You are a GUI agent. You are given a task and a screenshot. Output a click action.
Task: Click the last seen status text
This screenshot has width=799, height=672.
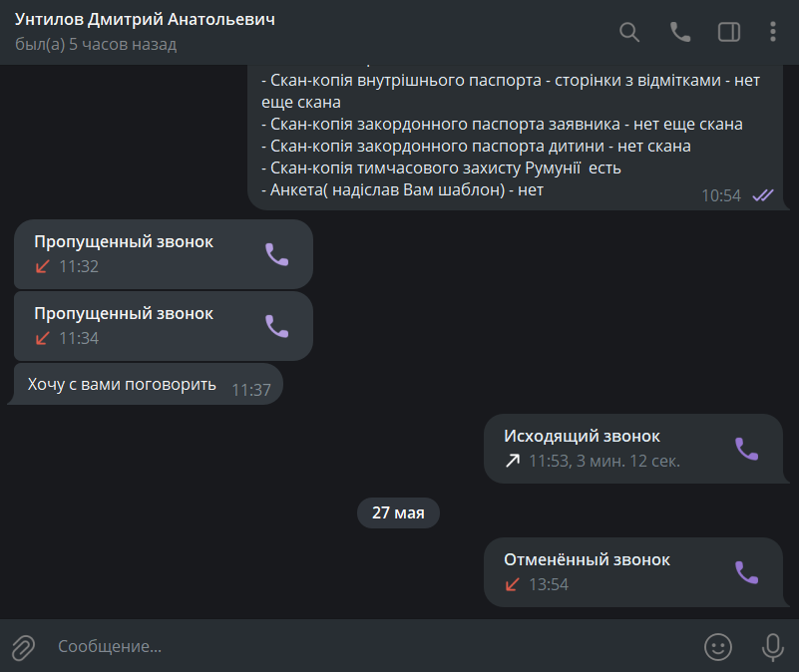click(96, 44)
